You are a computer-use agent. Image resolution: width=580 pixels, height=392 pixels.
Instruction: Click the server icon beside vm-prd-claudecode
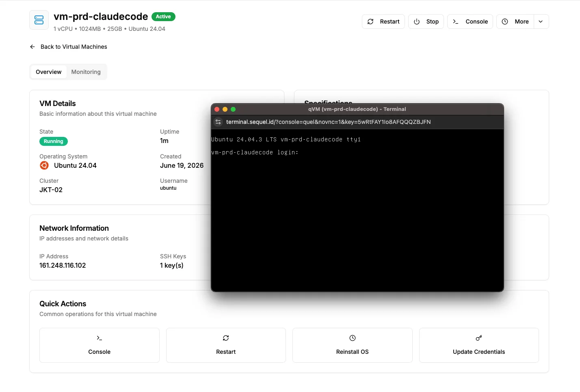click(x=39, y=20)
